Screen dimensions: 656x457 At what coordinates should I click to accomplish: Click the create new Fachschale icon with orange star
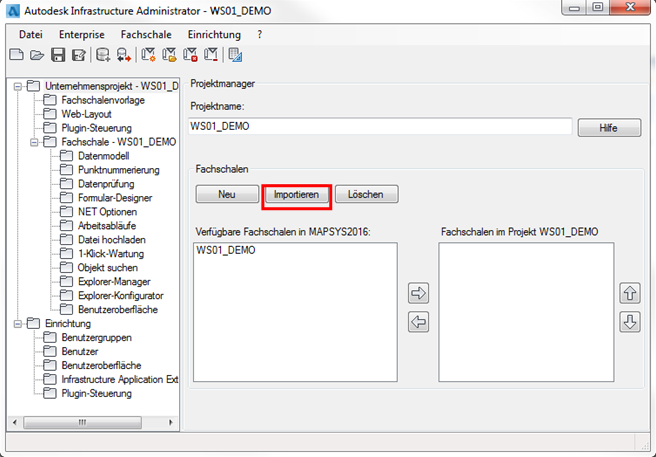149,55
